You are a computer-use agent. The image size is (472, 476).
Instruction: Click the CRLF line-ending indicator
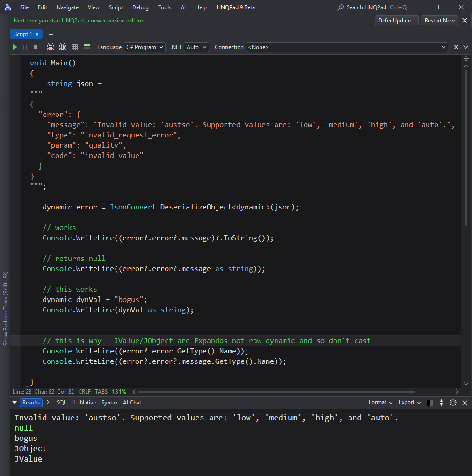click(85, 392)
